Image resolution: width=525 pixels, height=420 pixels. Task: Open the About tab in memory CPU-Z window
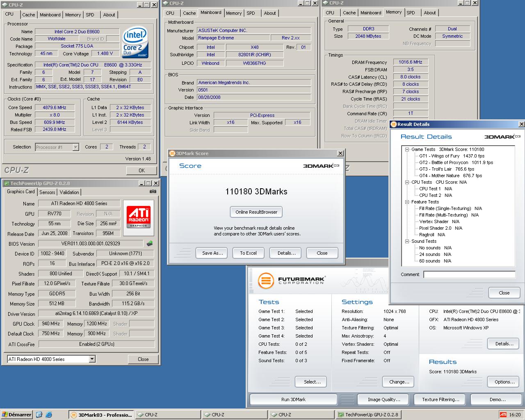coord(430,13)
